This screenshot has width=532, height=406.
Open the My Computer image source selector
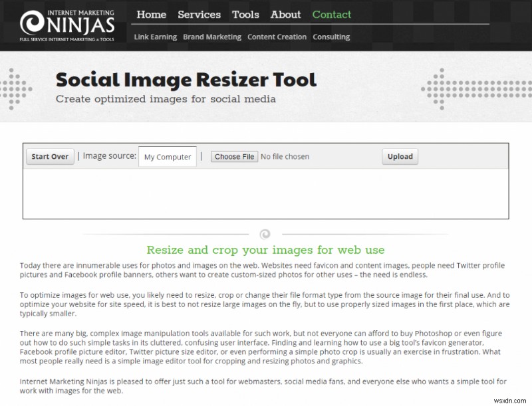[x=167, y=156]
